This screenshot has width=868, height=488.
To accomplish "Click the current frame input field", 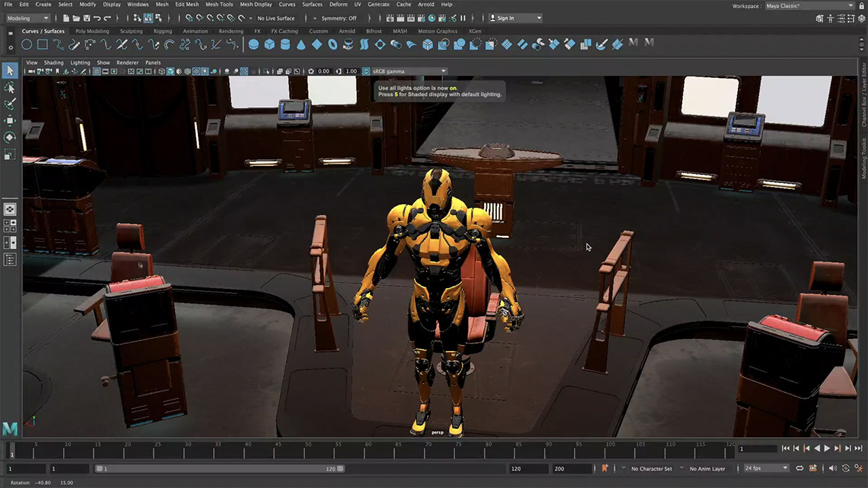I will pyautogui.click(x=757, y=449).
